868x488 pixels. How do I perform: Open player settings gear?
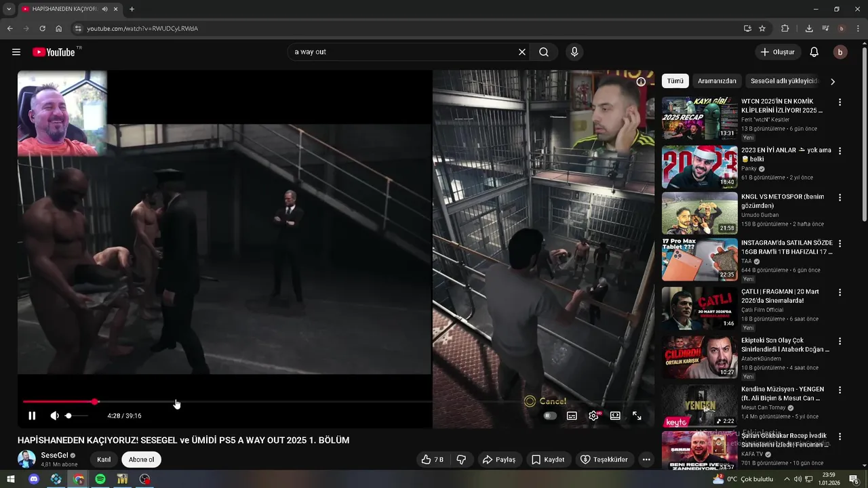593,415
